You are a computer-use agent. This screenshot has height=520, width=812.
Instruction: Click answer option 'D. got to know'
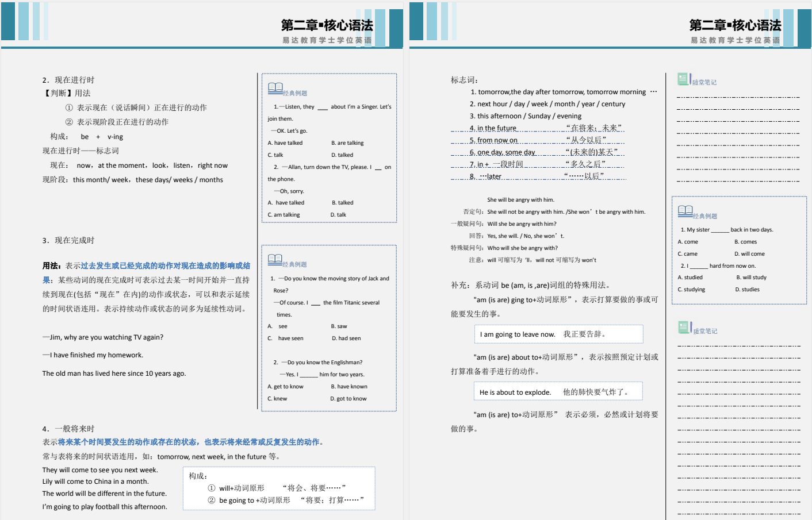coord(348,399)
